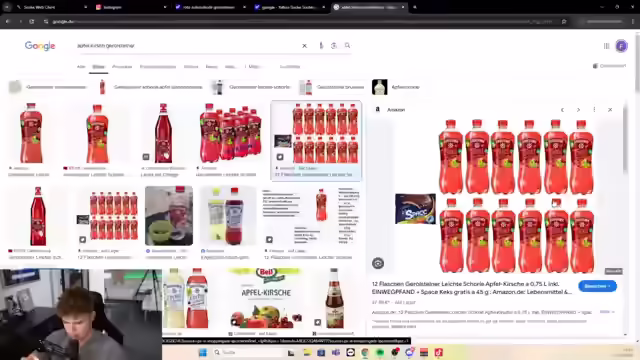Open the large 12-bottle preview image
640x360 pixels.
point(495,195)
